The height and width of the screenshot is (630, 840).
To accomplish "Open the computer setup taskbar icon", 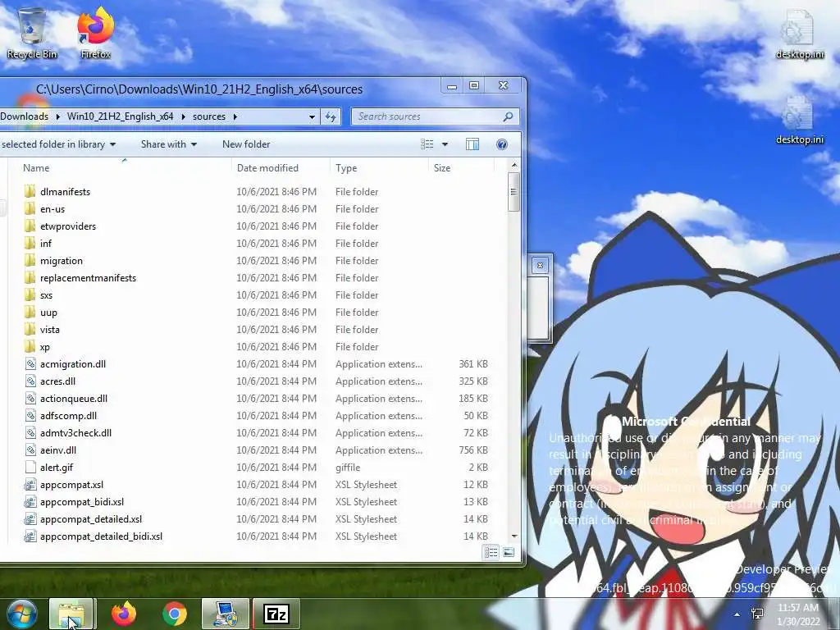I will 225,614.
